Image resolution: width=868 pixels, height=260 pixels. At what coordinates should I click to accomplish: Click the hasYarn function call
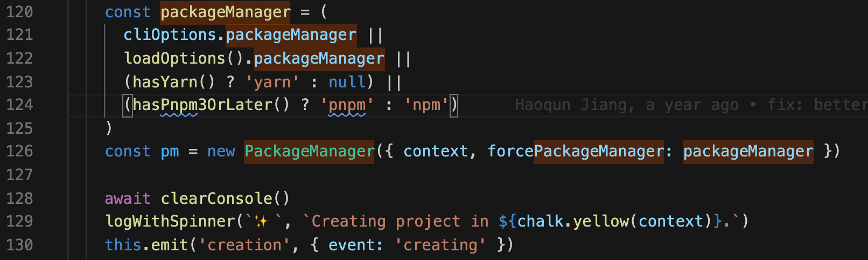tap(165, 82)
